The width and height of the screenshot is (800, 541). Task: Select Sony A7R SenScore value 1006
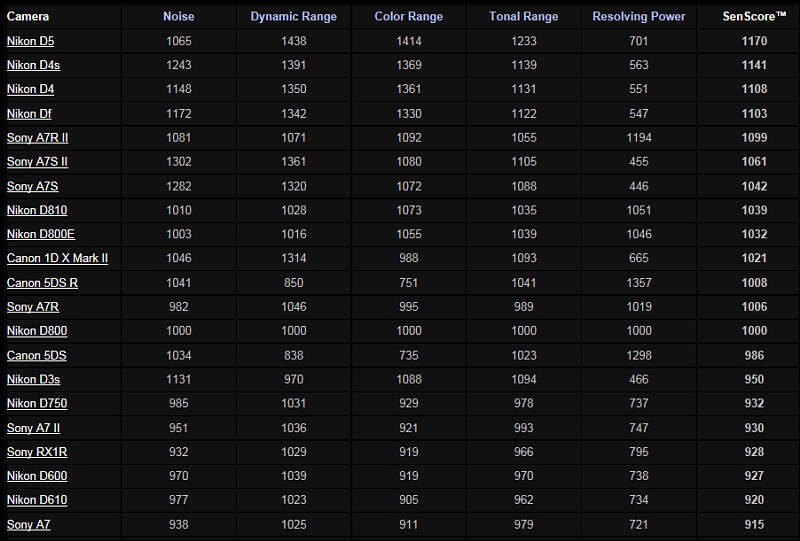click(754, 306)
